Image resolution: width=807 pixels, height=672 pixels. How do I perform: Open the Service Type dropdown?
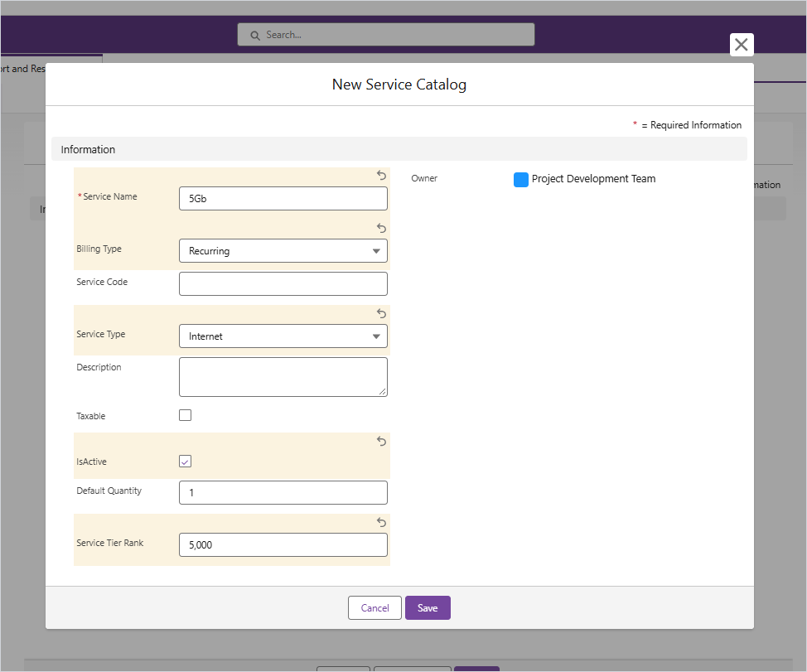click(283, 336)
